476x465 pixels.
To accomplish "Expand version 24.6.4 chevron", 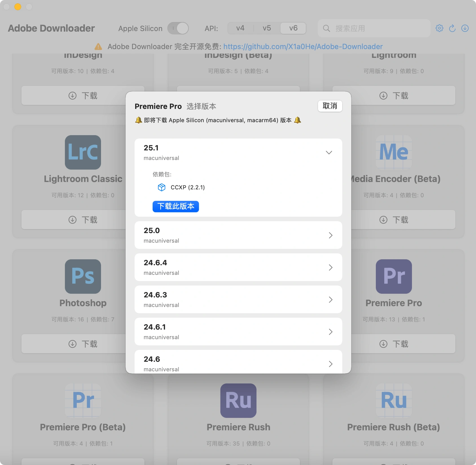I will 331,267.
